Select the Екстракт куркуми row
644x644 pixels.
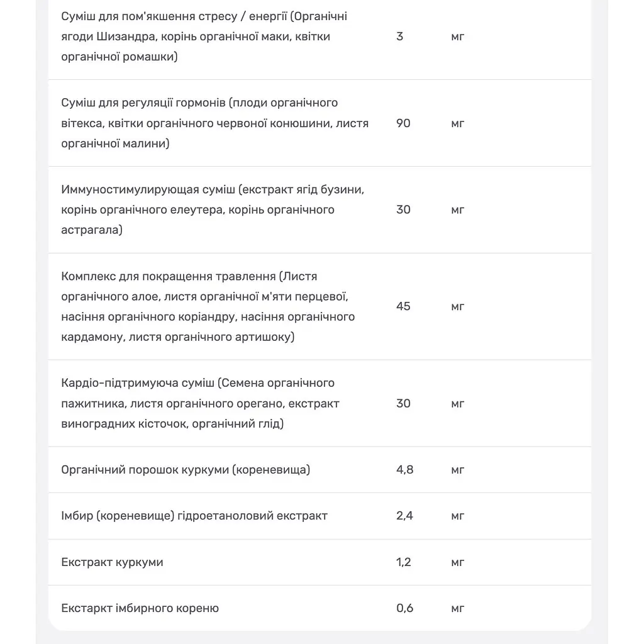point(319,562)
